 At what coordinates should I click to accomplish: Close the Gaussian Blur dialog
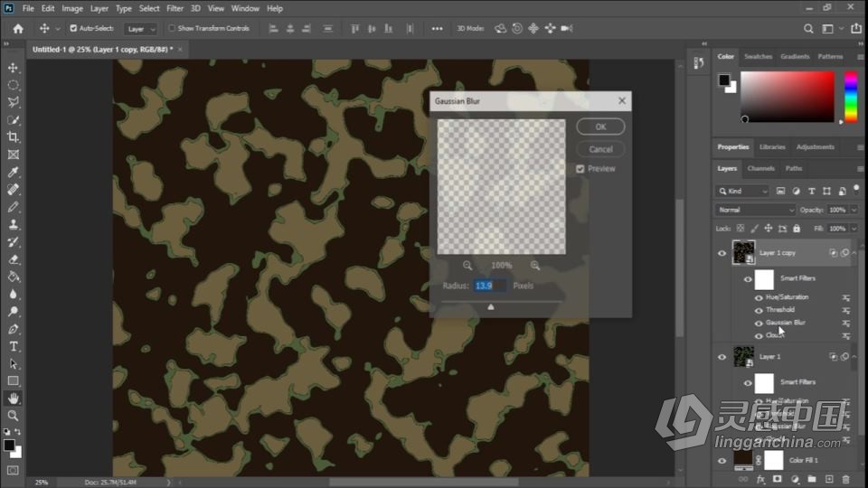(x=622, y=100)
